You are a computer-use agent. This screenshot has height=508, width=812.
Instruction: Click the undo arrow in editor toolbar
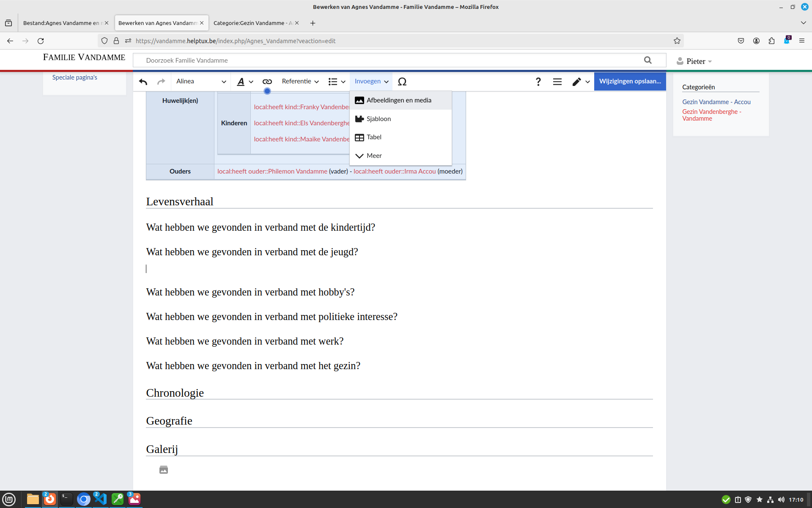(143, 82)
